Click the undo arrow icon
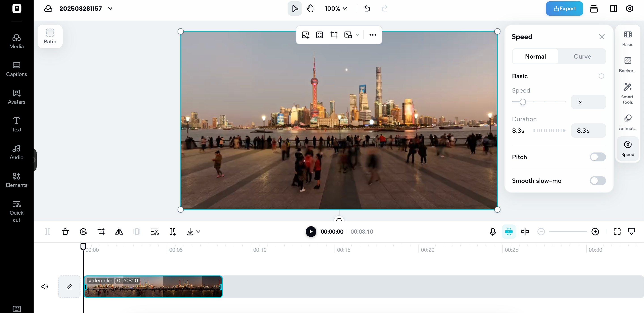The image size is (644, 313). pos(367,8)
